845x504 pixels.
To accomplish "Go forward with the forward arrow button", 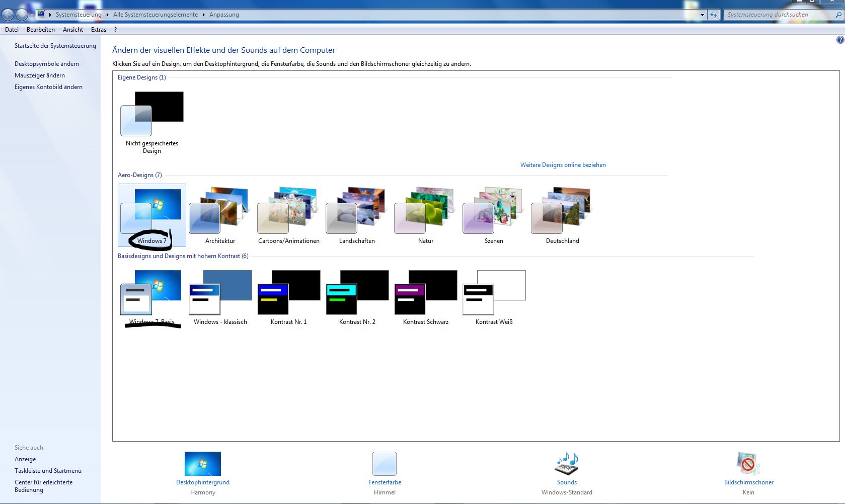I will 22,15.
